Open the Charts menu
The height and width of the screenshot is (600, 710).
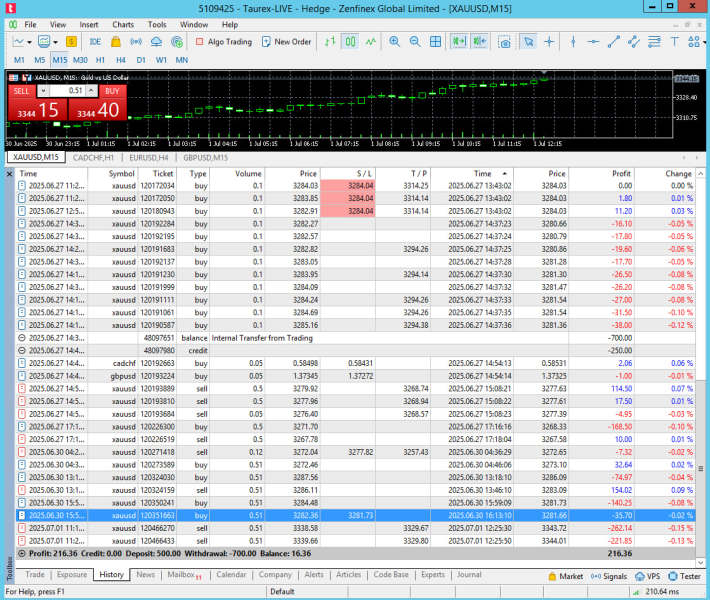[x=123, y=24]
